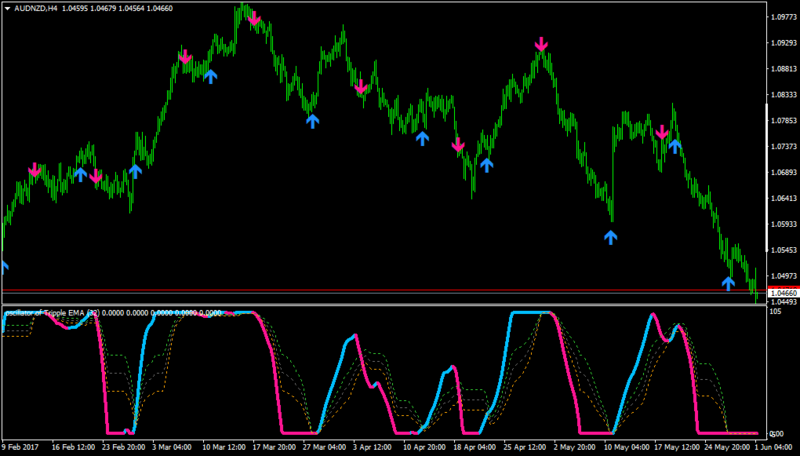Click the 18 Apr 04:00 time label

click(474, 447)
